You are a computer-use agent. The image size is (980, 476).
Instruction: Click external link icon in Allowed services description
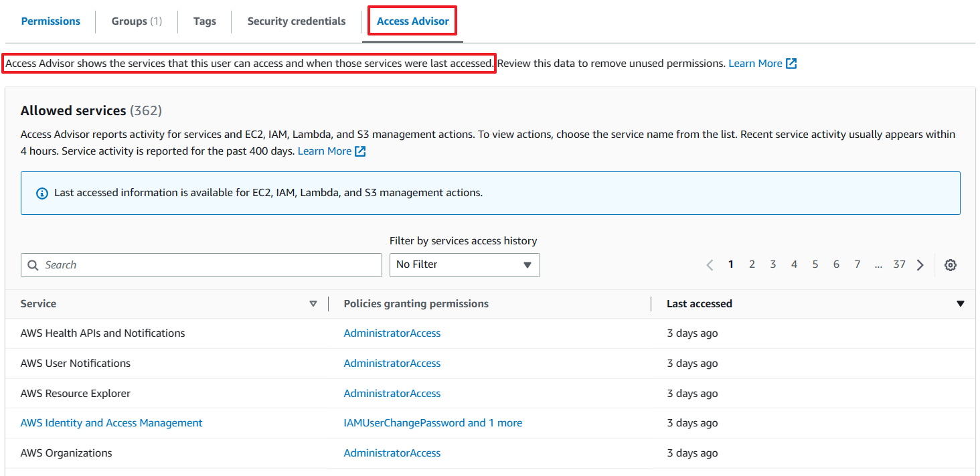tap(360, 151)
